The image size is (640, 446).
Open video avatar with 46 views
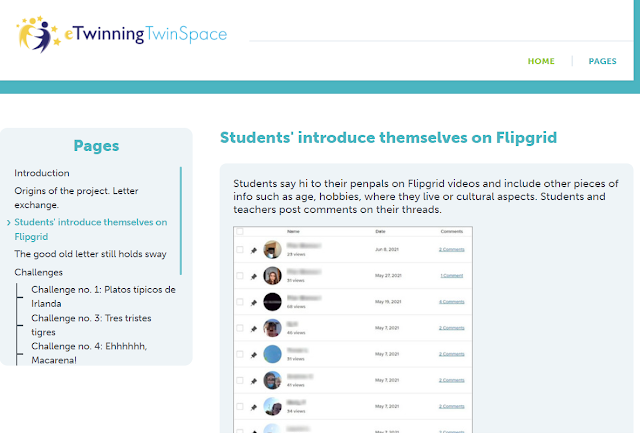coord(272,328)
